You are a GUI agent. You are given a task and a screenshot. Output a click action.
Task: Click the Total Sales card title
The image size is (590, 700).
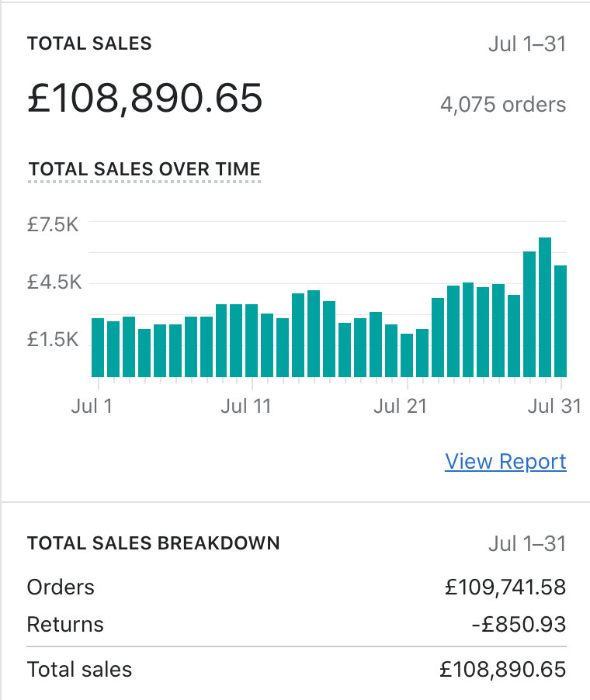89,43
